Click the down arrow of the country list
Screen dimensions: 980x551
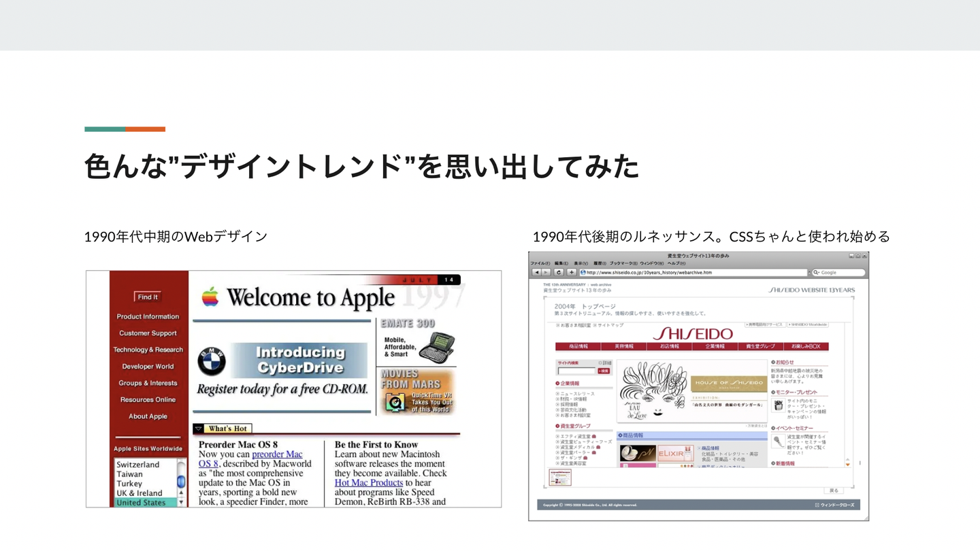pos(181,502)
